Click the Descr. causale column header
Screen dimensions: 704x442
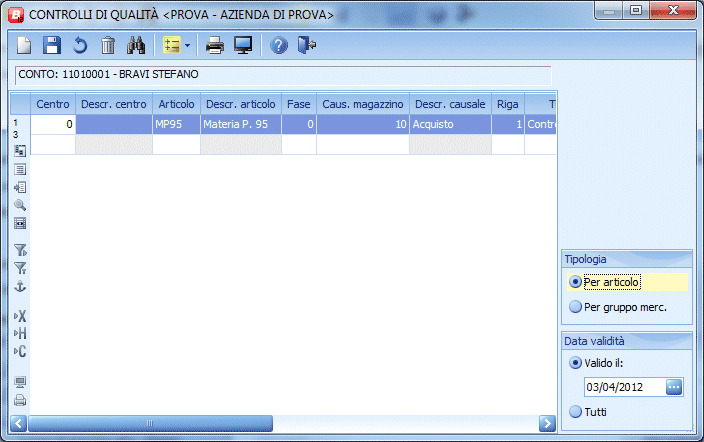click(x=450, y=104)
